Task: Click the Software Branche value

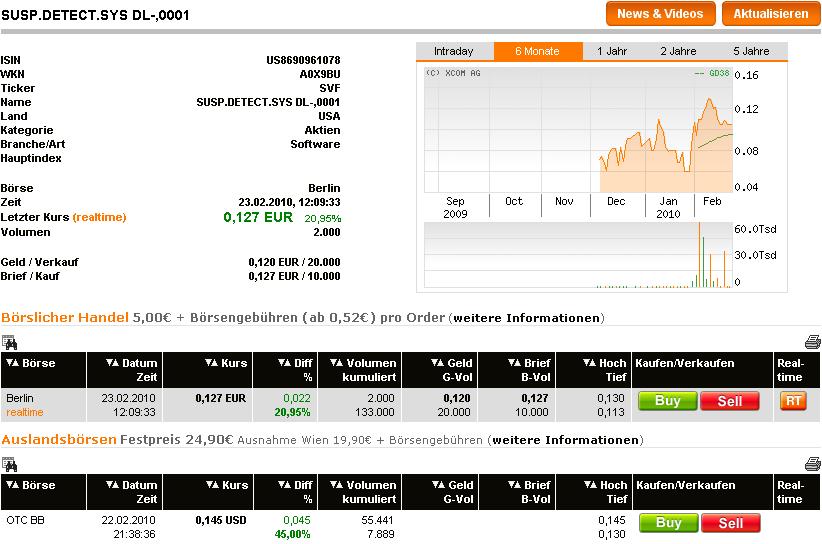Action: coord(315,144)
